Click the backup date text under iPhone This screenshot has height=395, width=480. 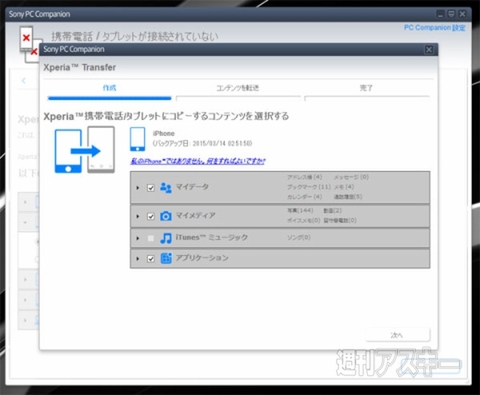[x=202, y=143]
